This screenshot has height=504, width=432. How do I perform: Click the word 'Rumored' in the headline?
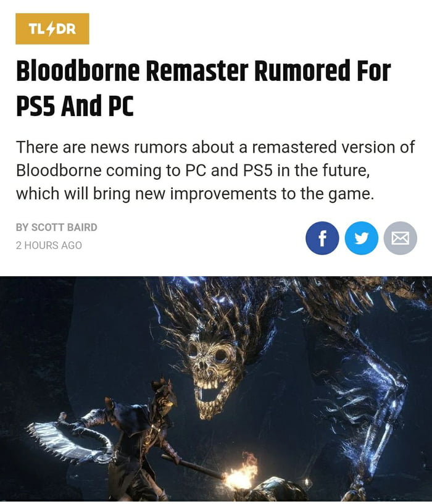[302, 70]
